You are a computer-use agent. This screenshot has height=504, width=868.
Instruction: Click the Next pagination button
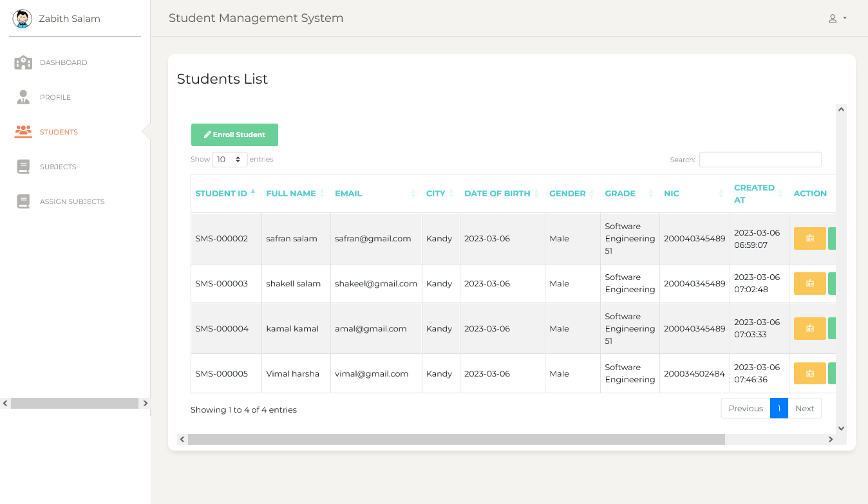805,408
